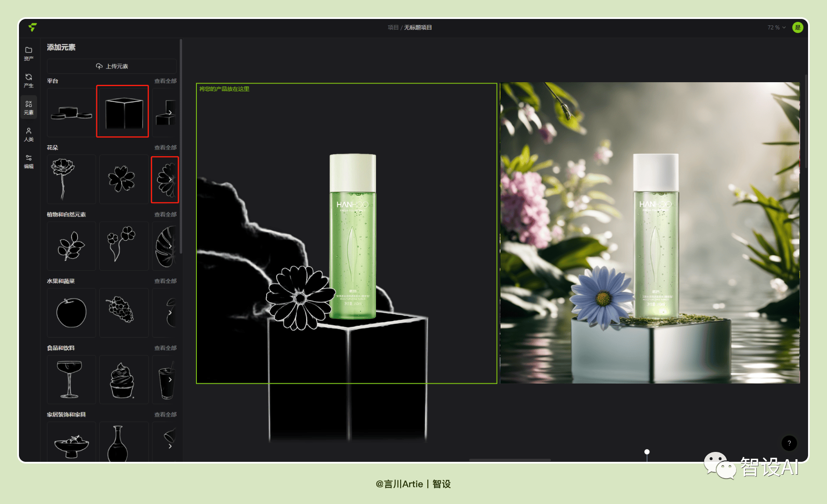Expand next arrow in 平台 platform row
The width and height of the screenshot is (827, 504).
click(x=170, y=113)
